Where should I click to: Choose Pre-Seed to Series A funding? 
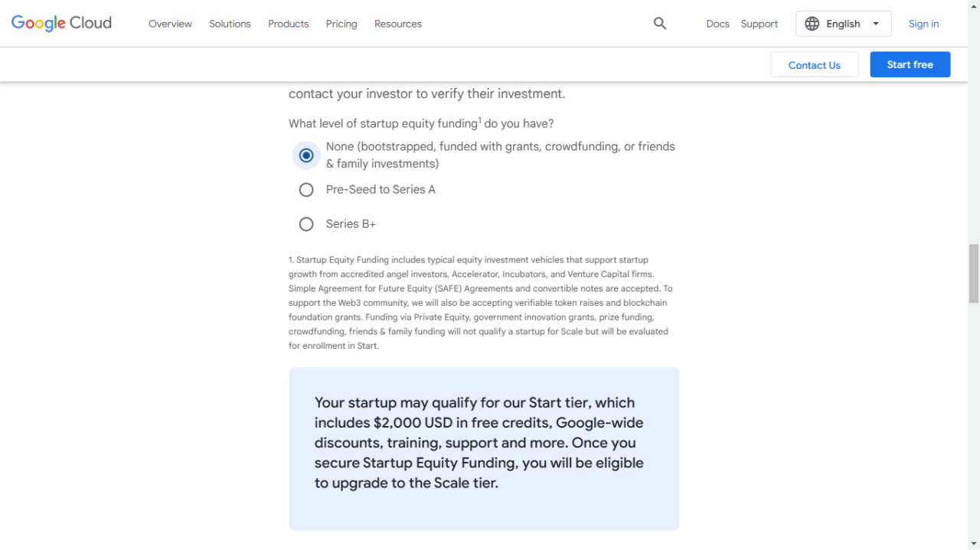tap(306, 190)
